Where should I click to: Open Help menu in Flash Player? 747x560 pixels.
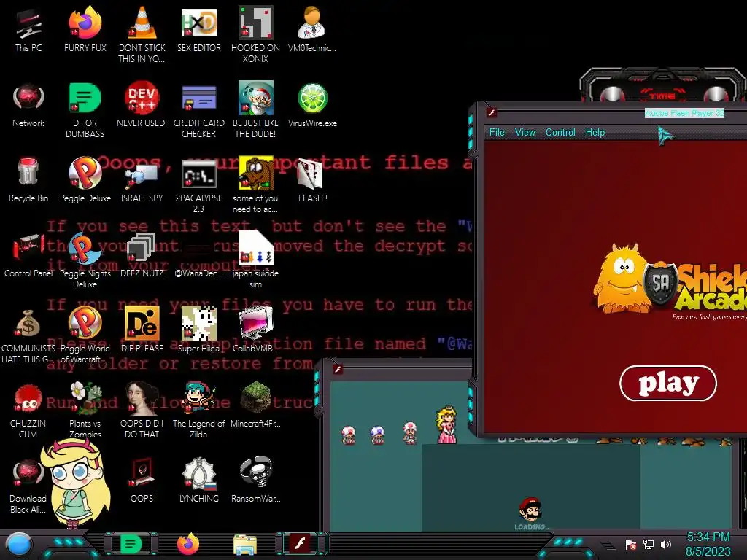[595, 133]
